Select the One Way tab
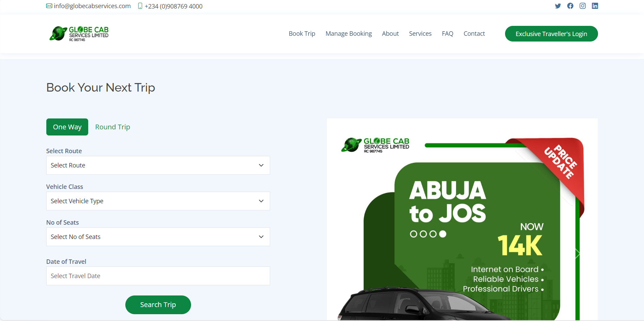The image size is (644, 321). pos(67,127)
